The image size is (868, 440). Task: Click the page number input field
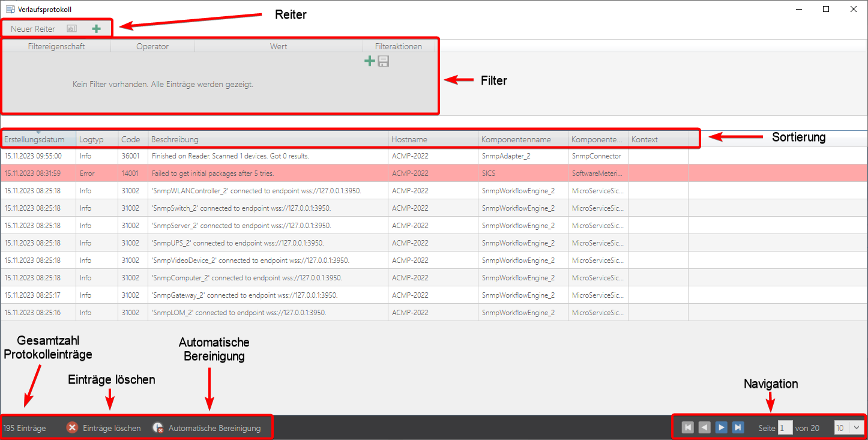pyautogui.click(x=785, y=428)
